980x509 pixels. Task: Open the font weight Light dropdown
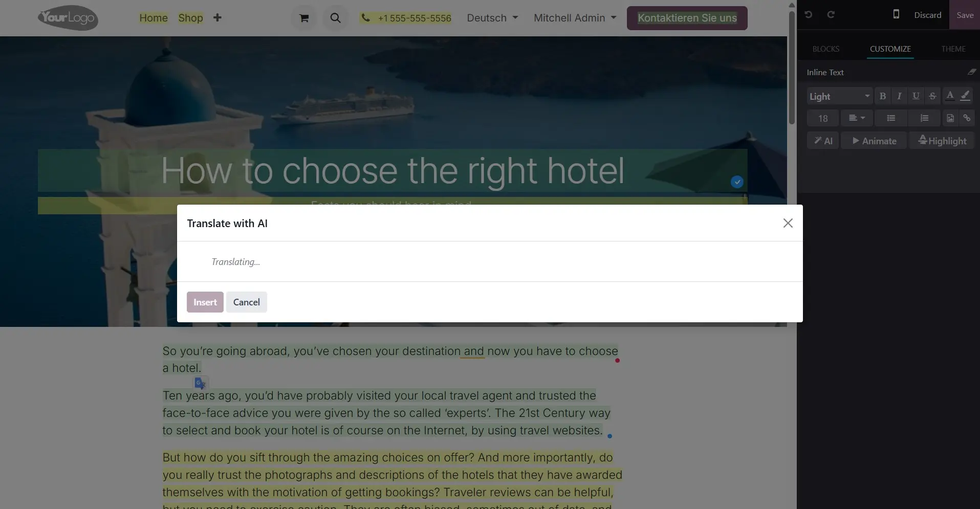(839, 96)
